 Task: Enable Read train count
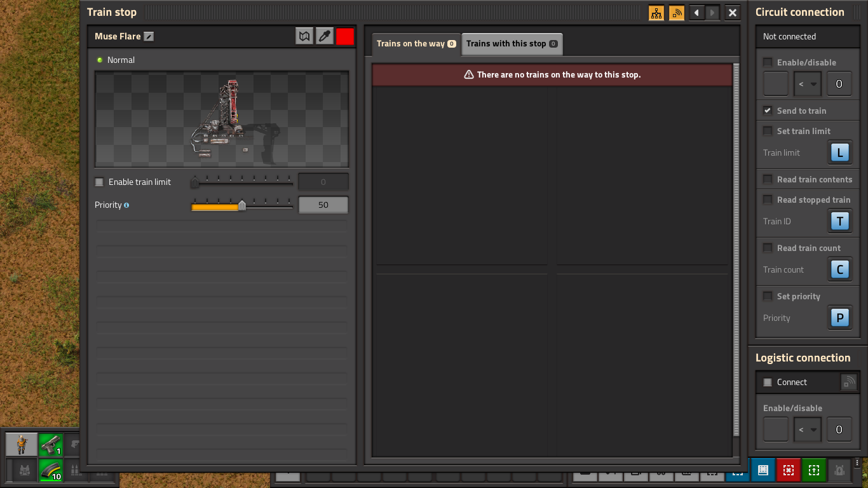click(768, 248)
